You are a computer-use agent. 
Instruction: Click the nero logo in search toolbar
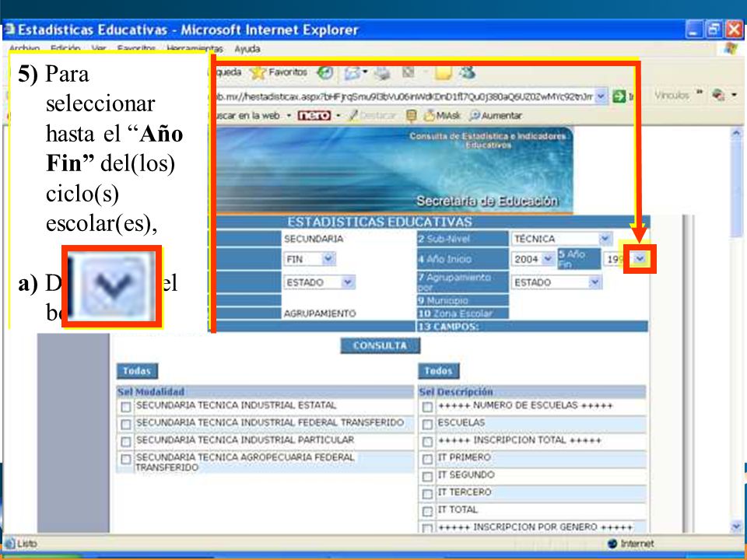pyautogui.click(x=314, y=115)
